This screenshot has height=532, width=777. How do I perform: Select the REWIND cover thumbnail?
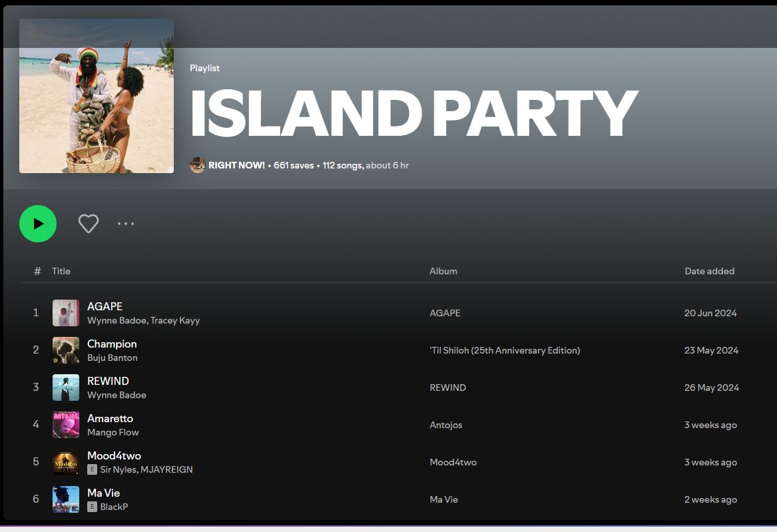(65, 388)
